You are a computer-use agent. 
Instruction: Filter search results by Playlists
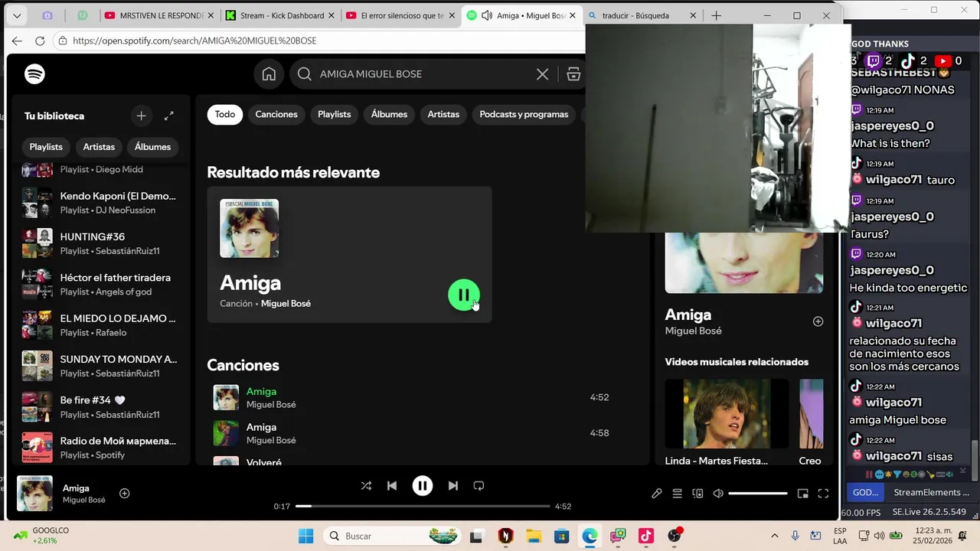(x=335, y=114)
